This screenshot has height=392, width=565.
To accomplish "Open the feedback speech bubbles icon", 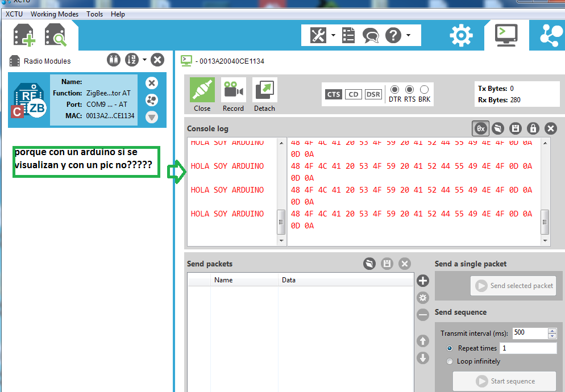I will click(x=371, y=35).
